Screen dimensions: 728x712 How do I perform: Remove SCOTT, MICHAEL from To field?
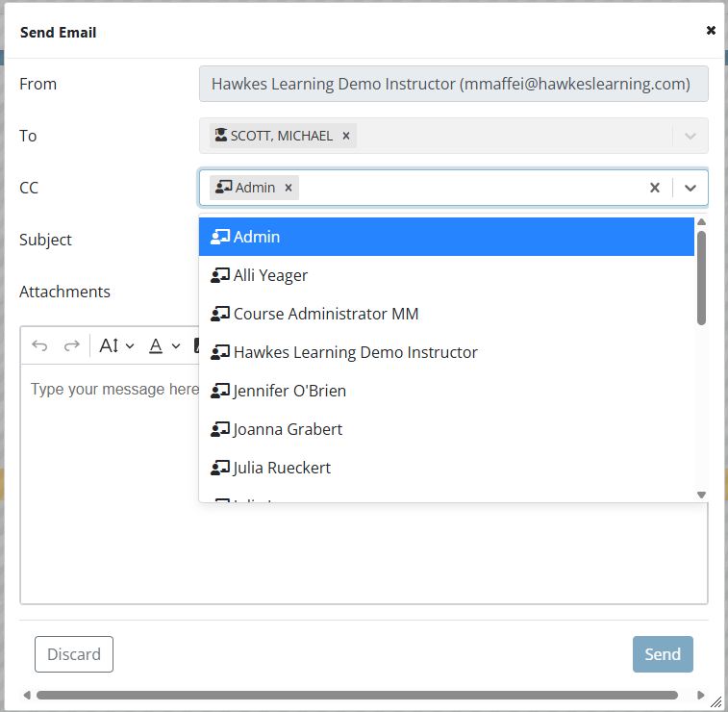[346, 136]
